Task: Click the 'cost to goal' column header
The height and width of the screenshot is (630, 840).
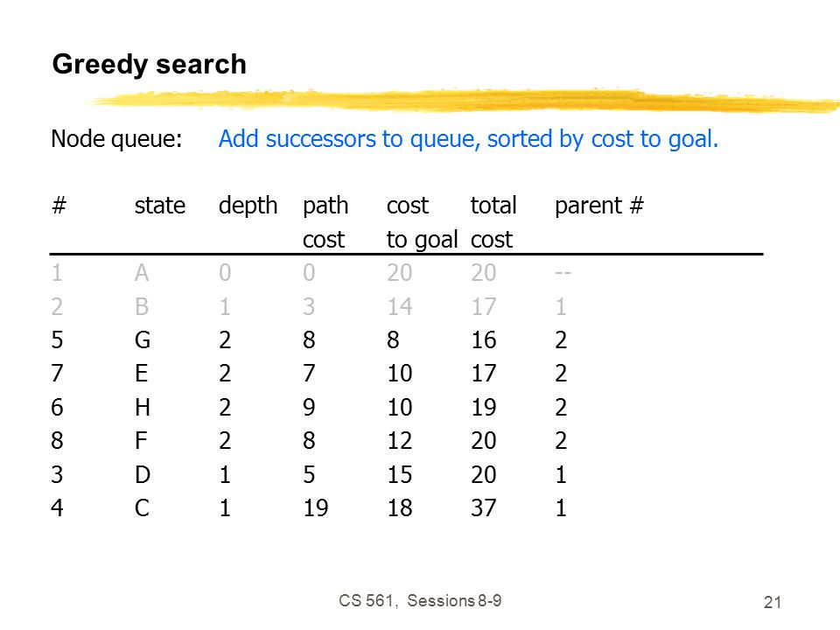Action: 422,222
